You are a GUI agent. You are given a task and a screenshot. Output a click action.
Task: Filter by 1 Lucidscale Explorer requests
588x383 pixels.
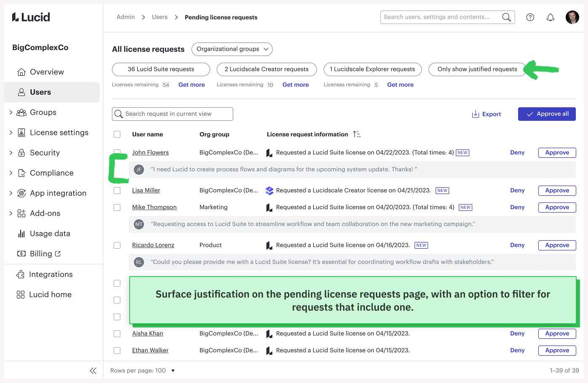click(x=372, y=69)
